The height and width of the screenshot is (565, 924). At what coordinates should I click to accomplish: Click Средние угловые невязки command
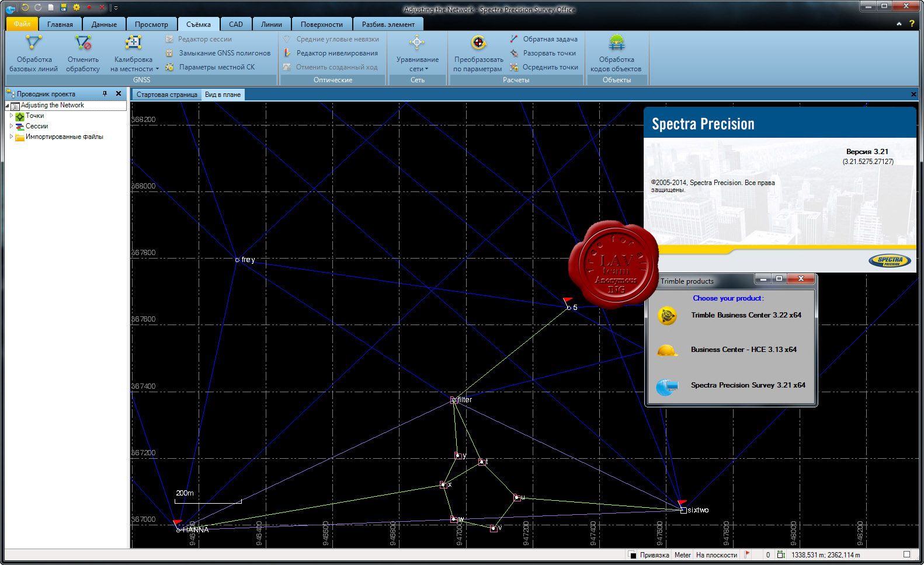point(331,39)
